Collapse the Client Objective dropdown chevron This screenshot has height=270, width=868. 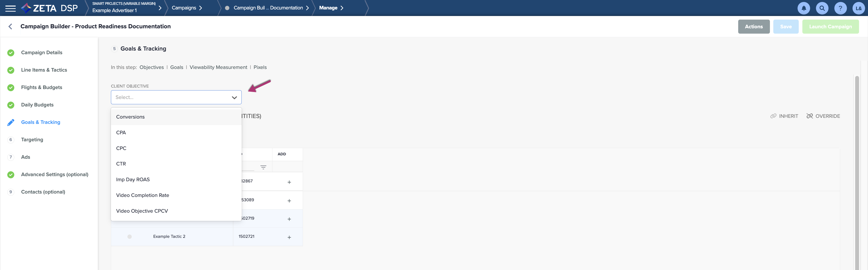234,98
